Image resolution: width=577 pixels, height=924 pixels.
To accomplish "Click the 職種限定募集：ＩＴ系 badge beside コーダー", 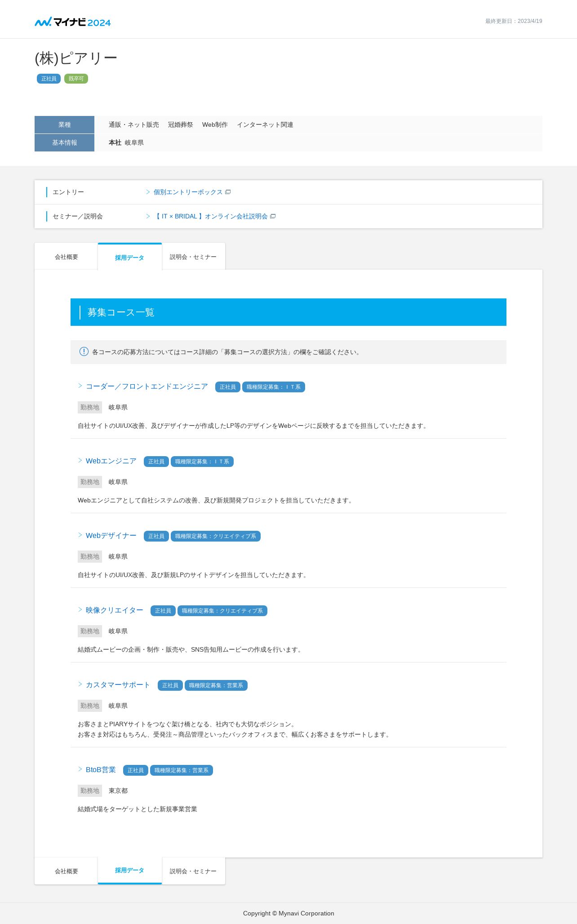I will (274, 387).
